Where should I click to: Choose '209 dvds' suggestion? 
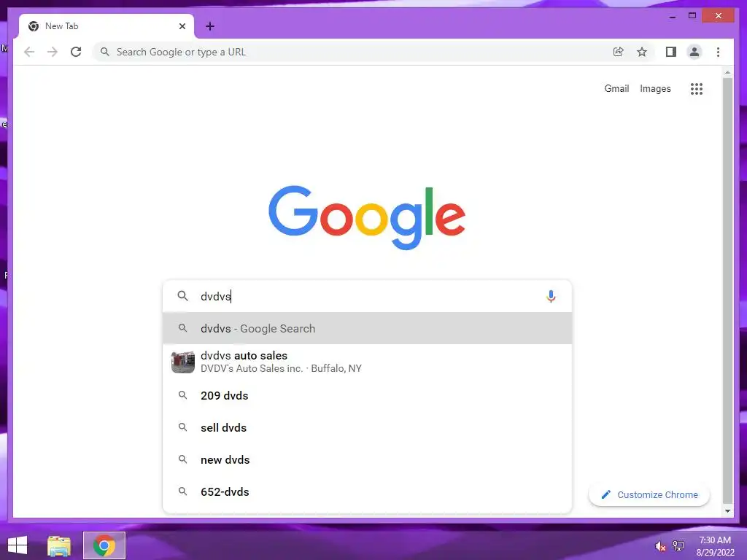coord(367,395)
